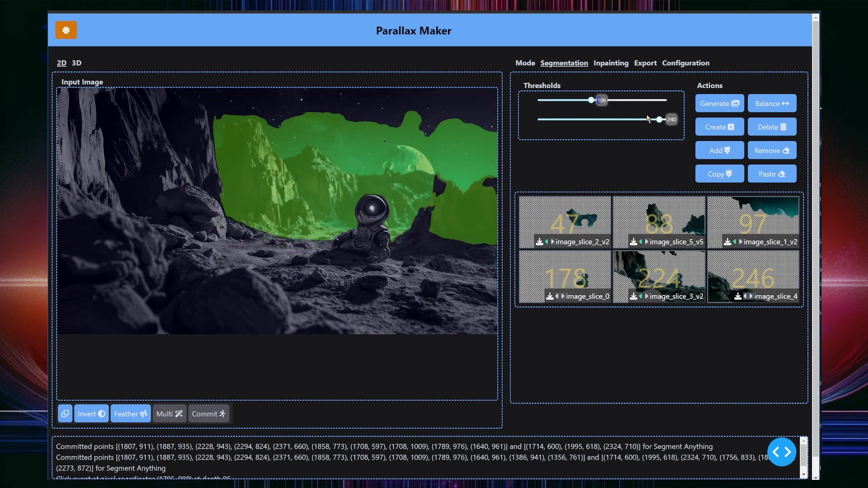The image size is (868, 488).
Task: Click the Delete slice button
Action: tap(772, 127)
